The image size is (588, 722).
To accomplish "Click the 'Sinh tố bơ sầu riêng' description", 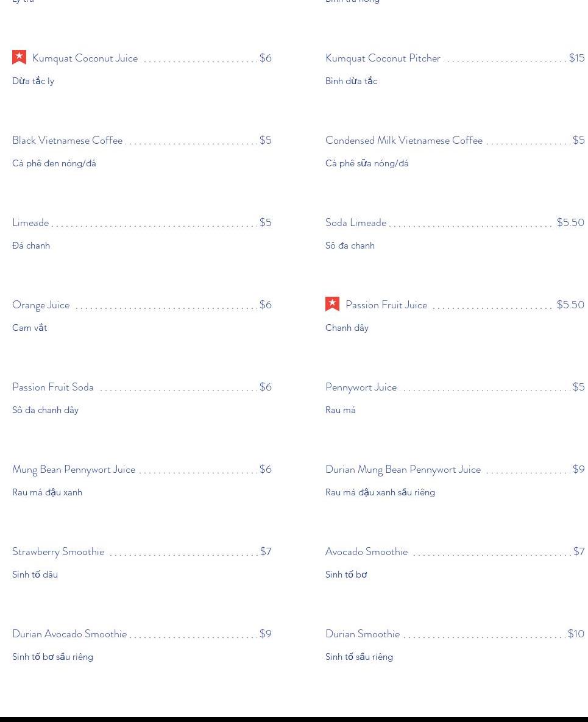I will 52,657.
